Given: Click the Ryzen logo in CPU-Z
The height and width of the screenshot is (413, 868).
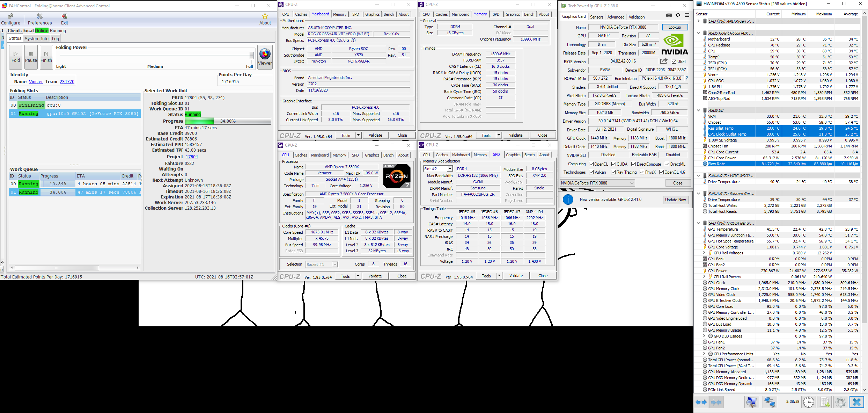Looking at the screenshot, I should pos(397,176).
